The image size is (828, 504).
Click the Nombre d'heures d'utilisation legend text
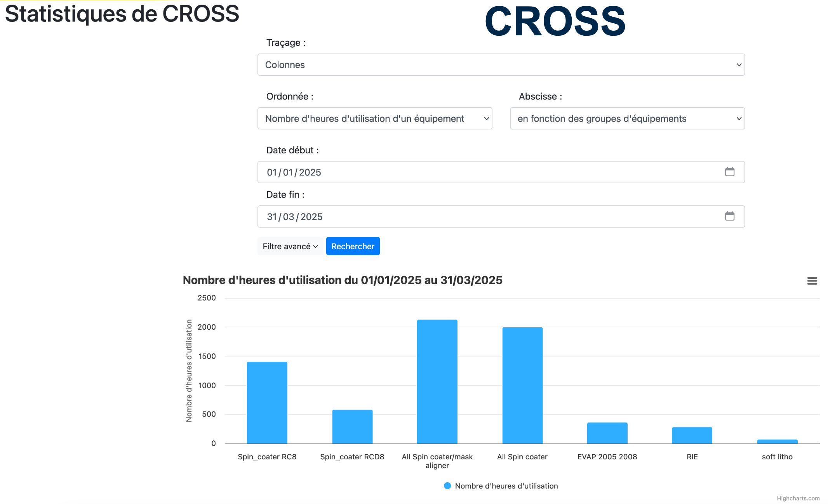(x=506, y=486)
